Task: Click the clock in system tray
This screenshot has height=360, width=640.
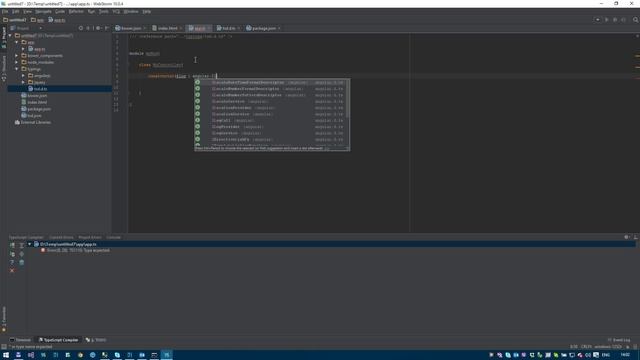Action: [625, 355]
